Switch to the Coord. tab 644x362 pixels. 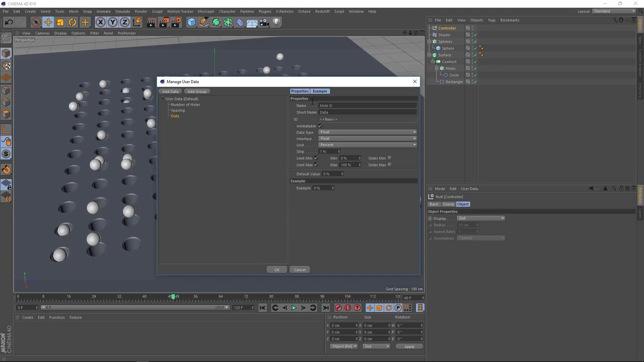tap(448, 204)
